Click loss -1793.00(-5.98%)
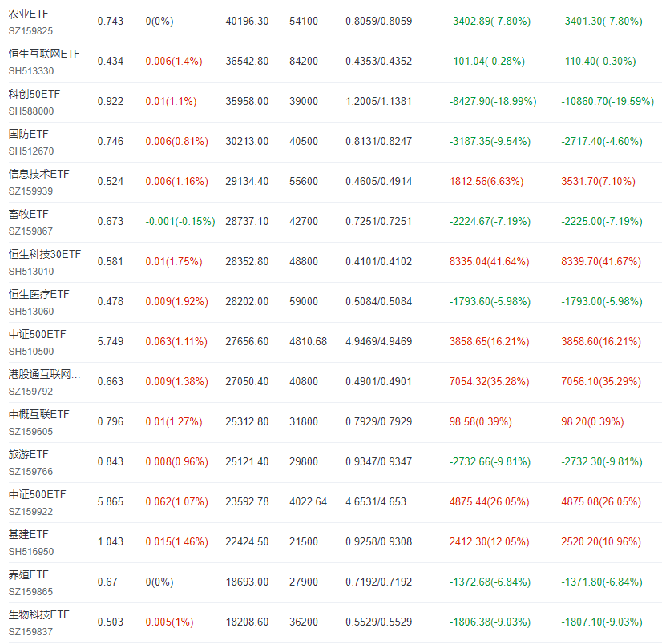The height and width of the screenshot is (644, 662). pos(602,302)
